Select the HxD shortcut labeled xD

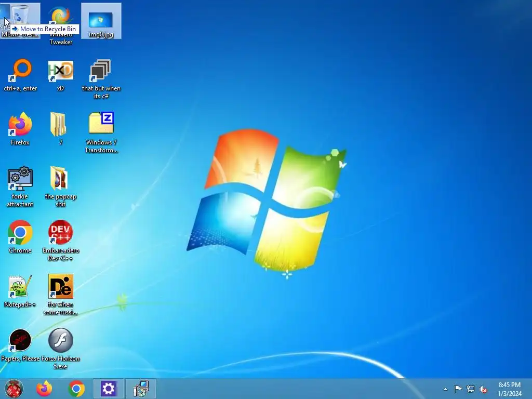coord(60,70)
